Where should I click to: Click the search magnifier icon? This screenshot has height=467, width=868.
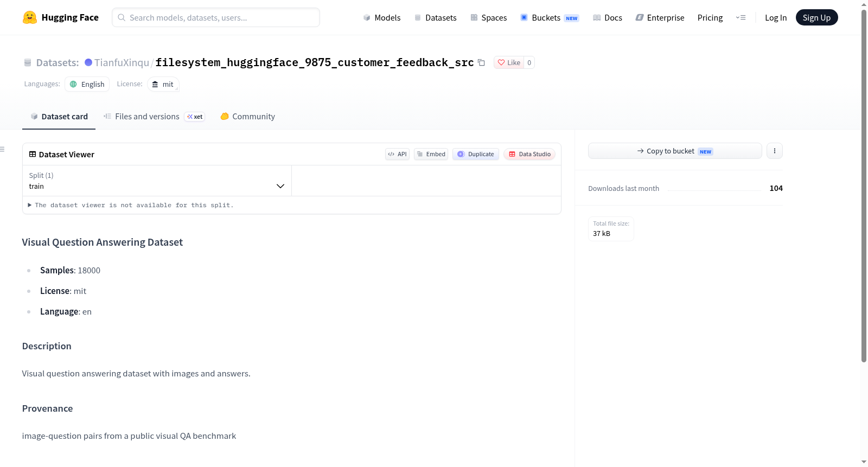point(122,17)
